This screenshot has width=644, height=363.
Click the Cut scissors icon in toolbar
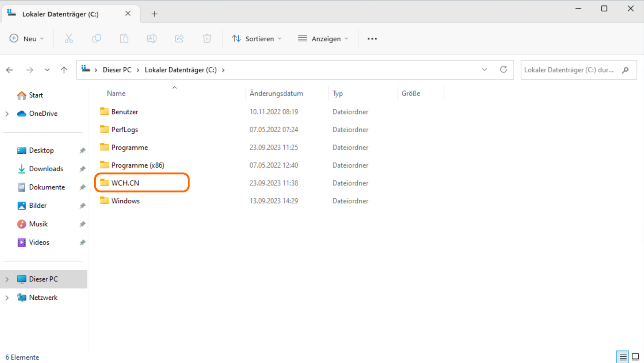point(69,39)
